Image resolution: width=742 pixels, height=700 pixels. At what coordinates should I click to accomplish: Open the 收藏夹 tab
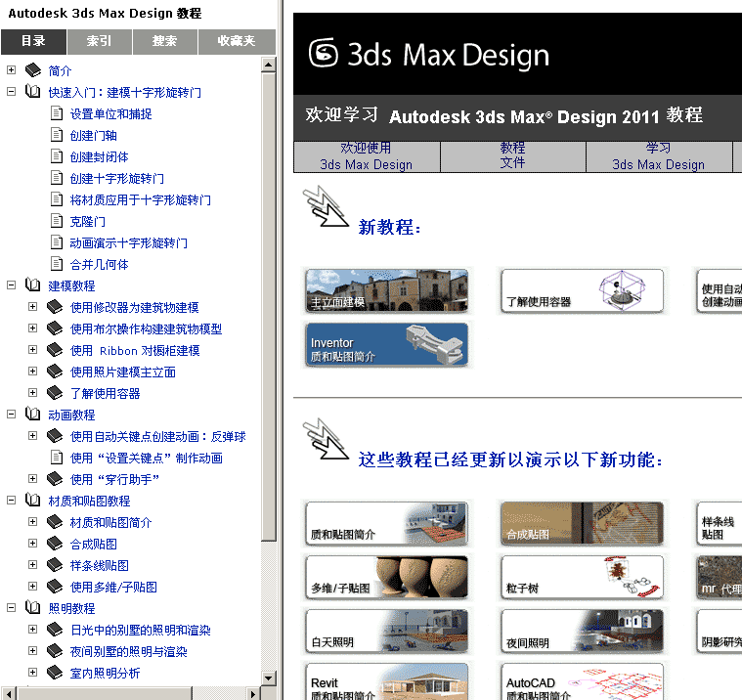click(237, 42)
